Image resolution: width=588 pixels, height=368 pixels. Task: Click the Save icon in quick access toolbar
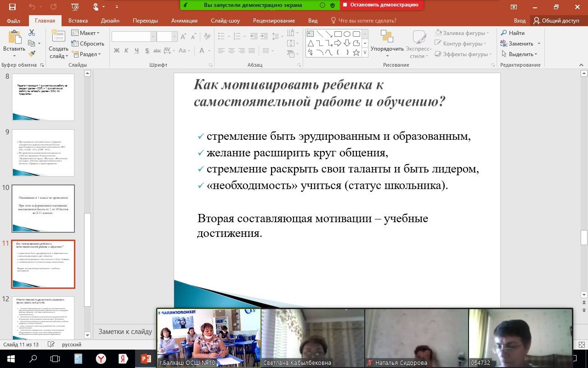click(12, 7)
